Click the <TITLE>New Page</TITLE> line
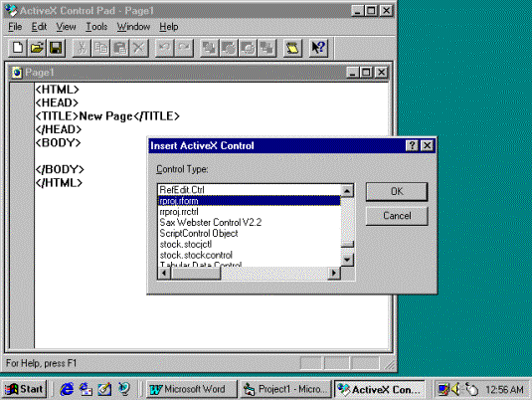The height and width of the screenshot is (400, 532). (x=107, y=116)
